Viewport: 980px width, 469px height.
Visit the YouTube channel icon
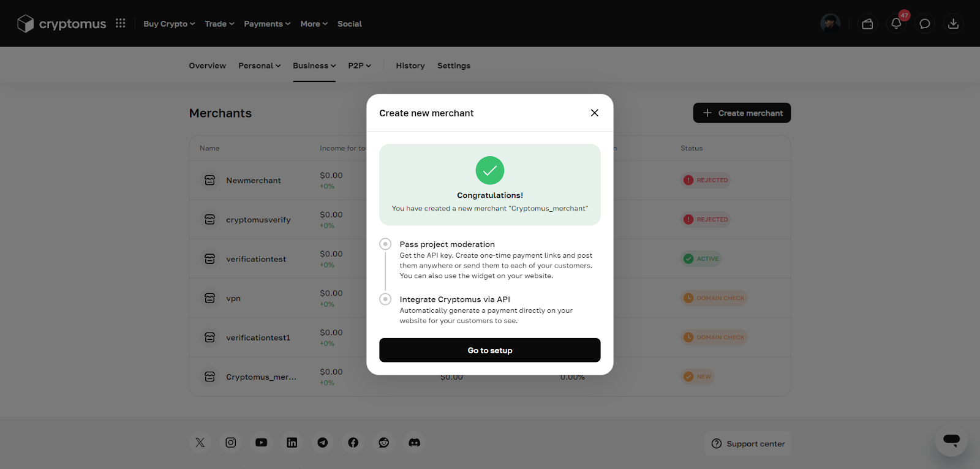tap(262, 443)
